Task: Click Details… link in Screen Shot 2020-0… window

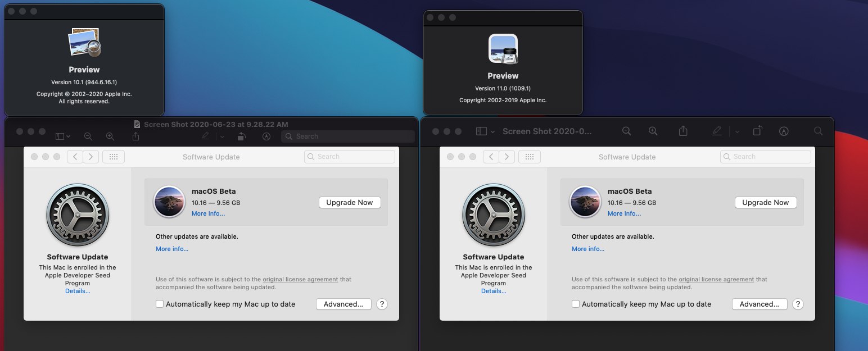Action: click(494, 291)
